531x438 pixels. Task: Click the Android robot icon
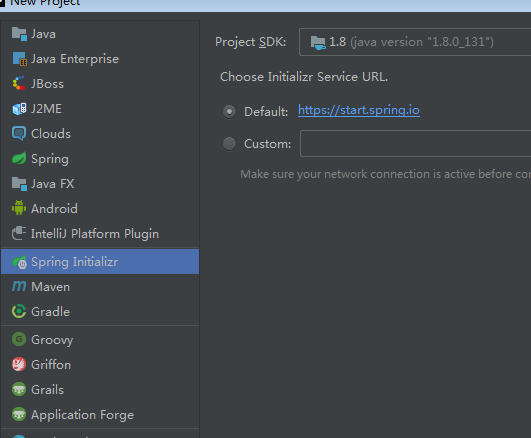[19, 208]
